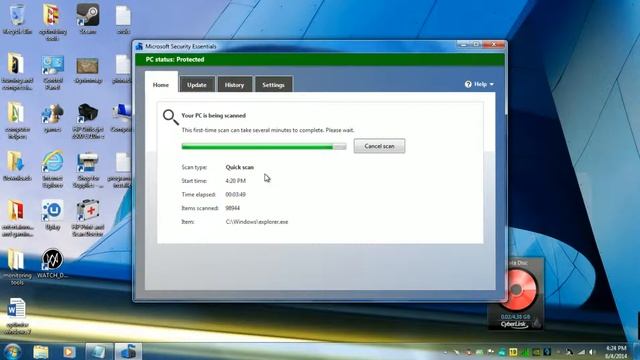Viewport: 640px width, 360px height.
Task: Maximize the Microsoft Security Essentials window
Action: [476, 44]
